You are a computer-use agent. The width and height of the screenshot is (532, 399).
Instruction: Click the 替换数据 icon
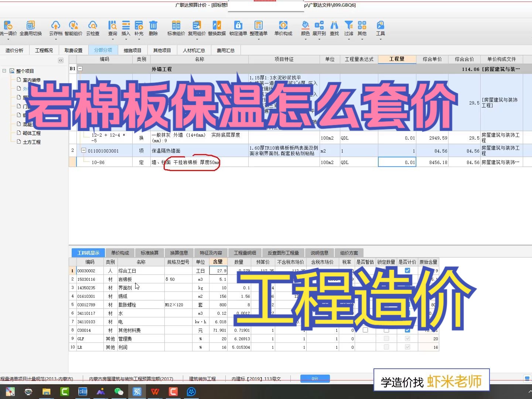tap(217, 25)
